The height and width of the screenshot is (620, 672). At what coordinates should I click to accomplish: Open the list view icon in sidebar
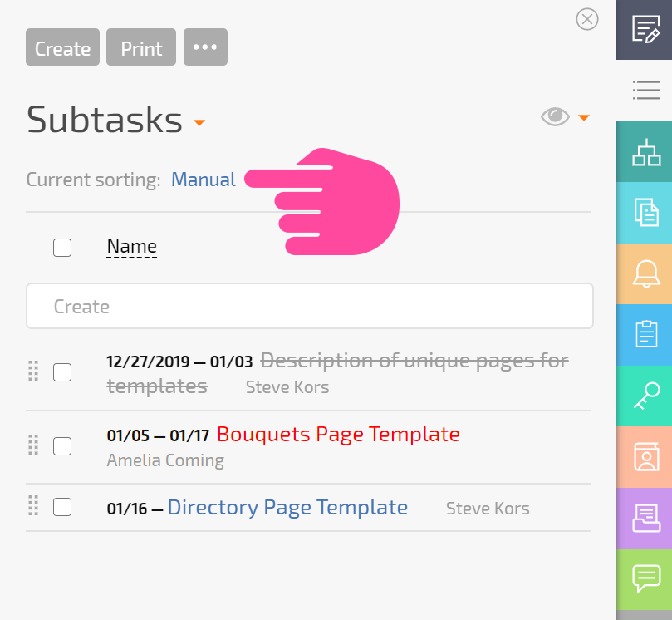[645, 91]
